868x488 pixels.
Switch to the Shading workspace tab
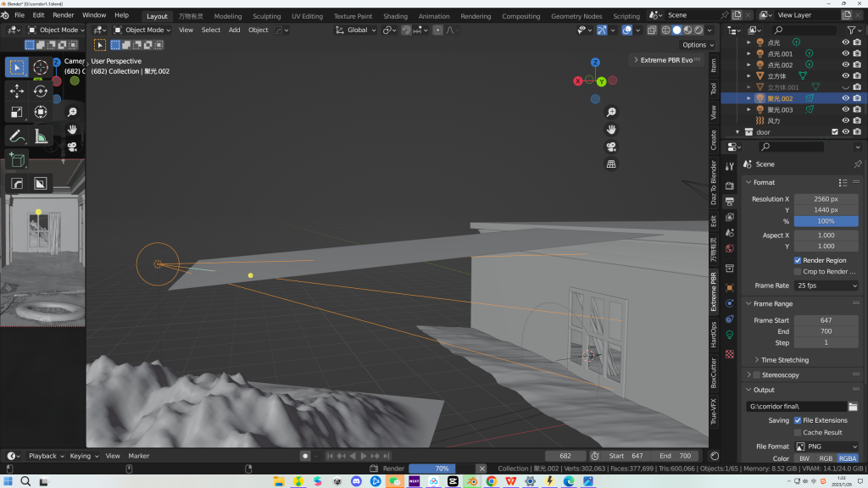click(x=395, y=16)
